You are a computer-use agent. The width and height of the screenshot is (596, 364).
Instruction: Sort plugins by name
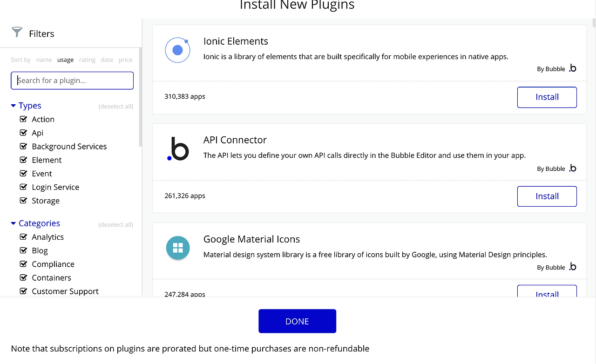tap(44, 60)
